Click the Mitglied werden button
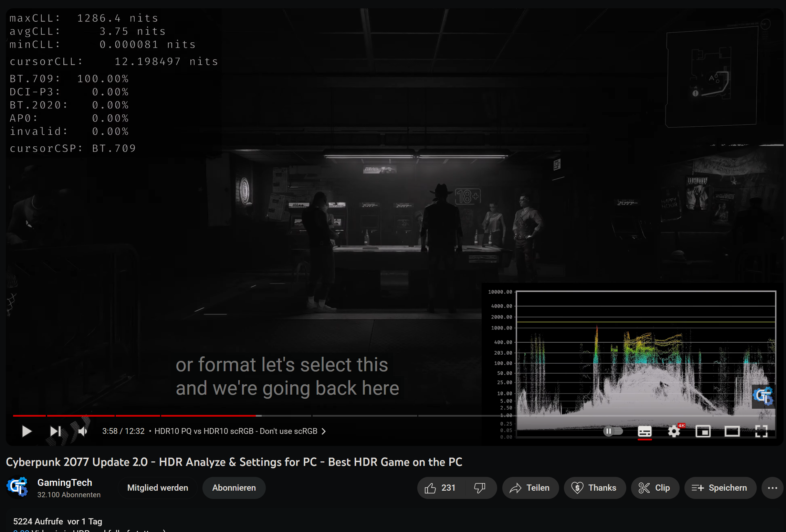786x532 pixels. pyautogui.click(x=158, y=488)
